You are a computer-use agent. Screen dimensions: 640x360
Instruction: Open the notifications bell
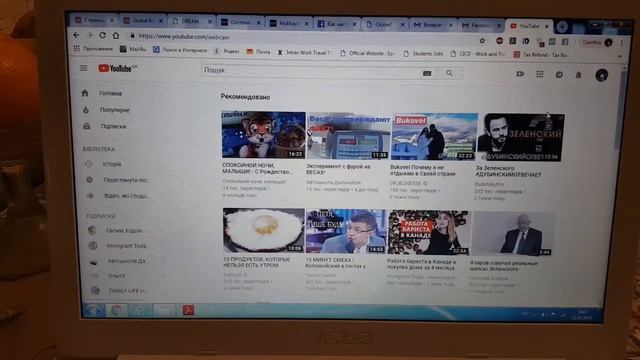(x=578, y=75)
